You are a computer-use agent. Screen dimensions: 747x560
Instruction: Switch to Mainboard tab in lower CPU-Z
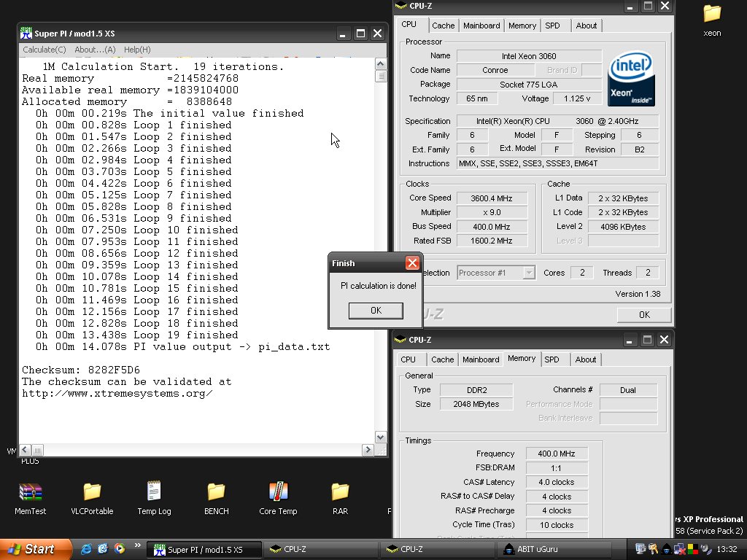pyautogui.click(x=481, y=359)
